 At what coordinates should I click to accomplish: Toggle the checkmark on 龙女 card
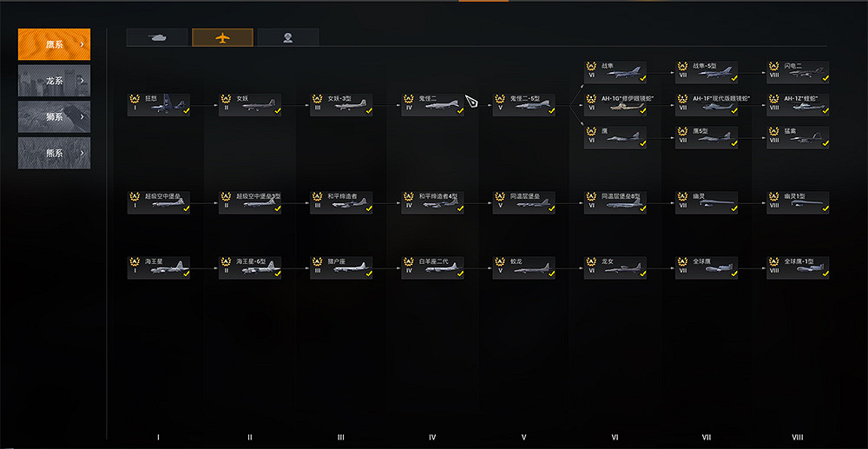[642, 274]
